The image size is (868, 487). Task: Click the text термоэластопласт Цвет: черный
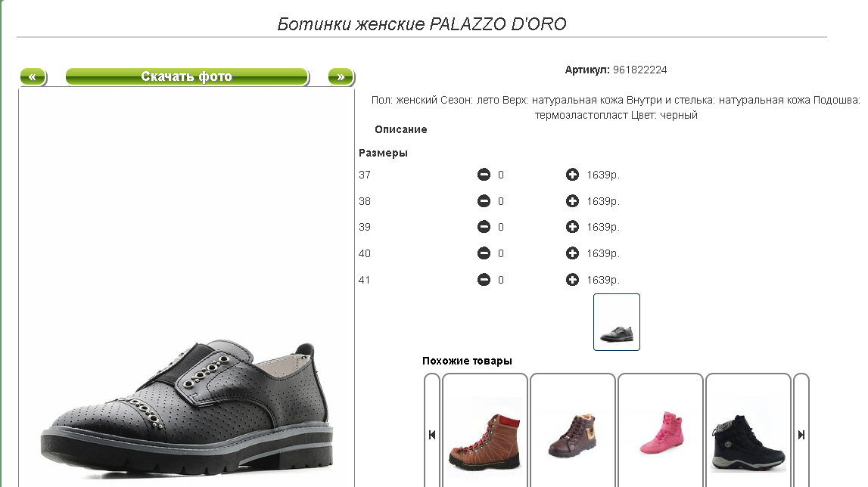(x=616, y=115)
